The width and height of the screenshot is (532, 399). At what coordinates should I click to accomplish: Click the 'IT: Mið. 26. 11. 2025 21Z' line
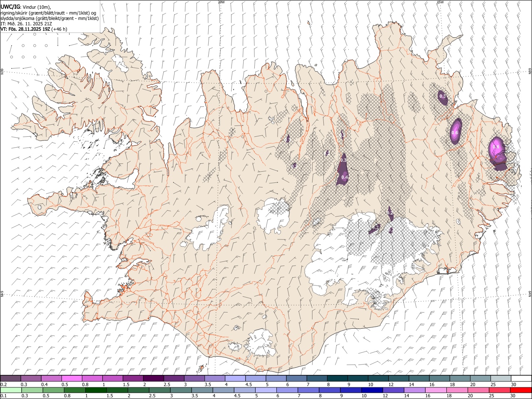click(25, 24)
